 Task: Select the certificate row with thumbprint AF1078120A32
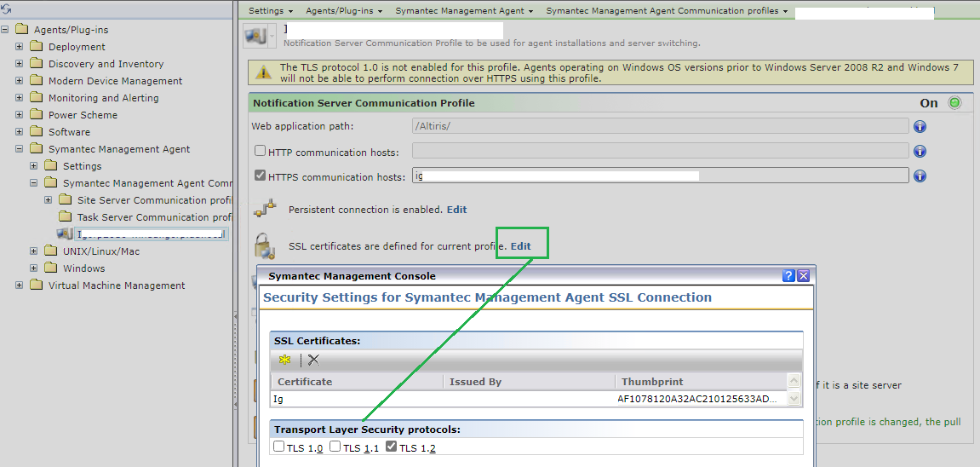pos(529,399)
